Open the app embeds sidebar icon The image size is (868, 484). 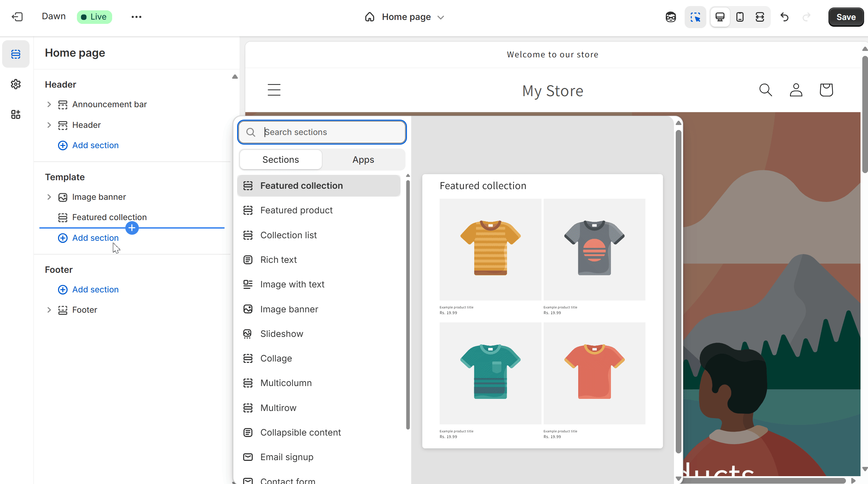point(16,114)
